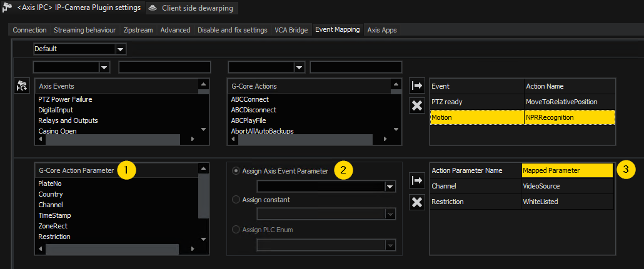Open IP-Camera Plugin settings top tab

pyautogui.click(x=73, y=7)
